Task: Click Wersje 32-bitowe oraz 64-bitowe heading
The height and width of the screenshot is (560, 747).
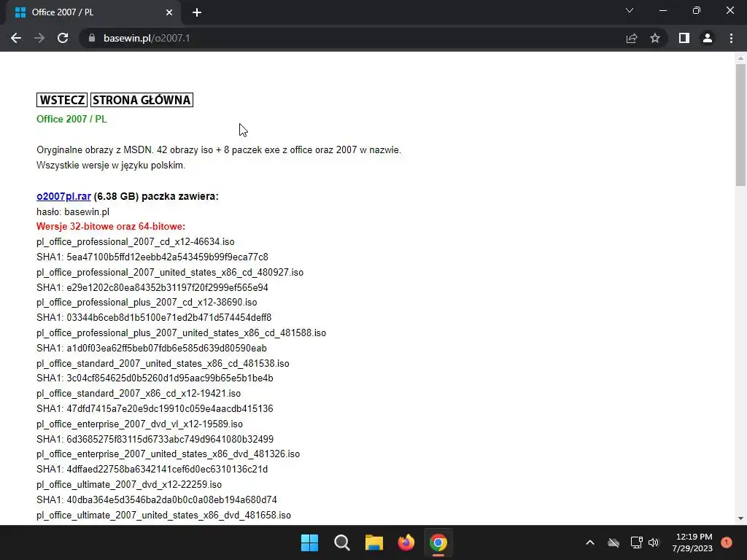Action: (111, 226)
